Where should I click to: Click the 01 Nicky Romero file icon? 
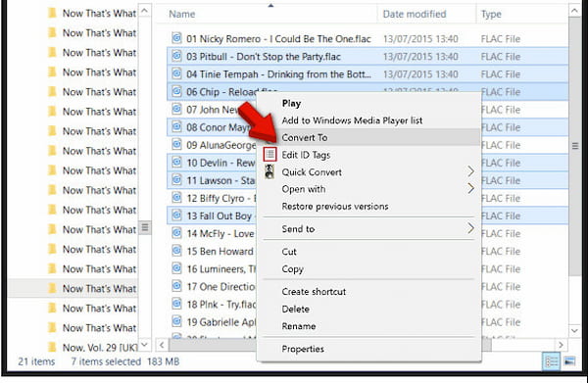[176, 38]
